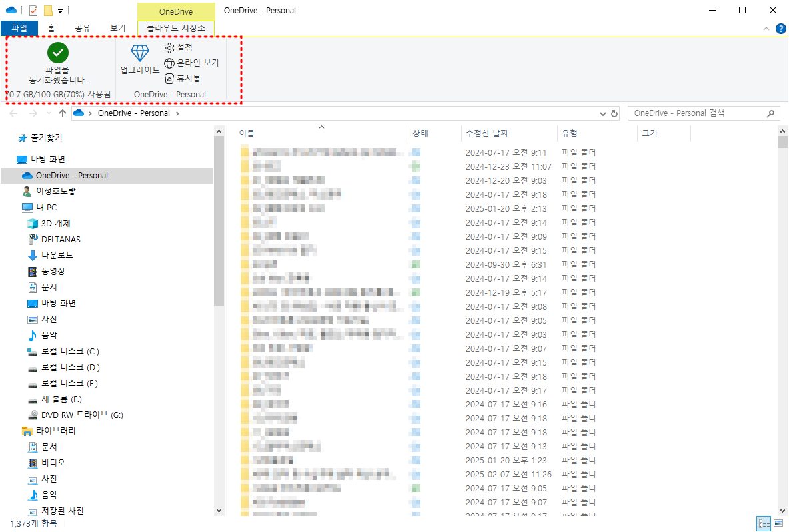The height and width of the screenshot is (532, 789).
Task: Select folder modified 2024-12-23 오전 11:07
Action: (x=418, y=166)
